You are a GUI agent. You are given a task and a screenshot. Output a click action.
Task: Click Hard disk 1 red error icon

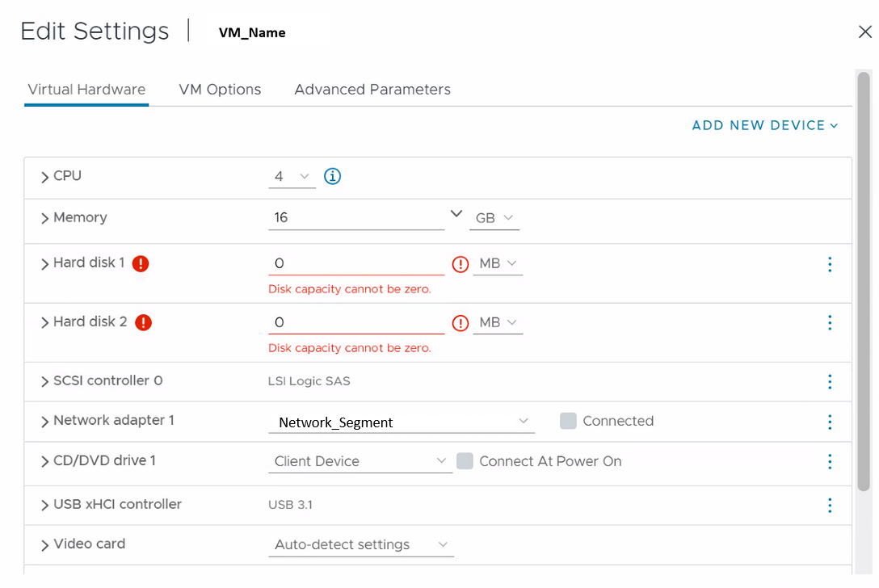[141, 263]
